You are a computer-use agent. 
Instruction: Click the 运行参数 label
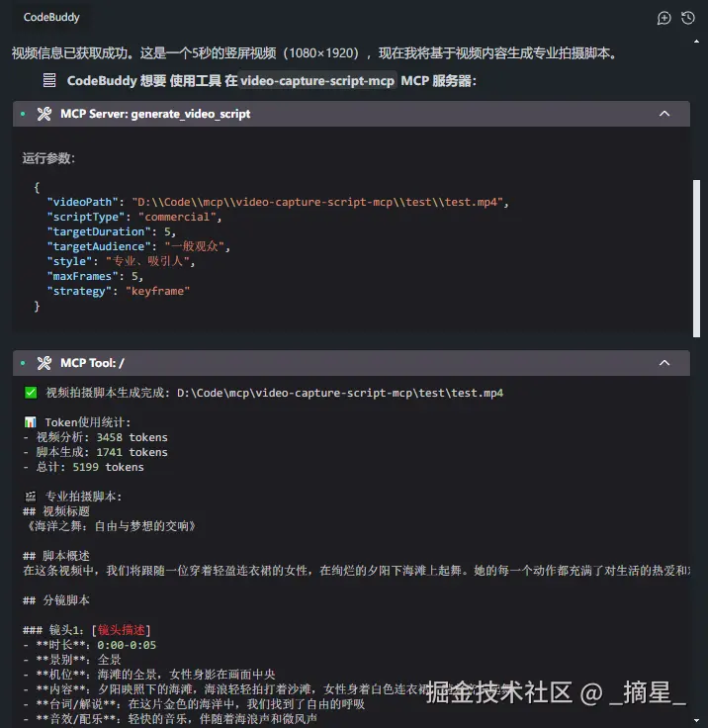[x=48, y=158]
